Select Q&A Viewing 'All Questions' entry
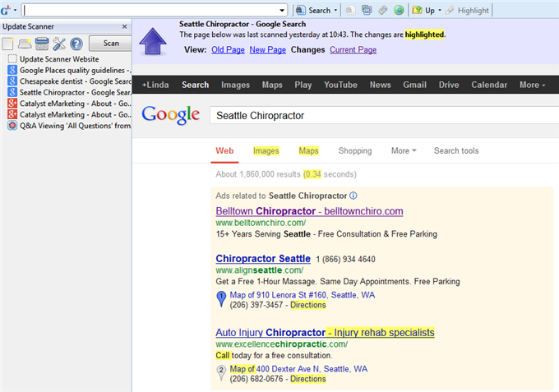This screenshot has height=392, width=559. tap(69, 126)
